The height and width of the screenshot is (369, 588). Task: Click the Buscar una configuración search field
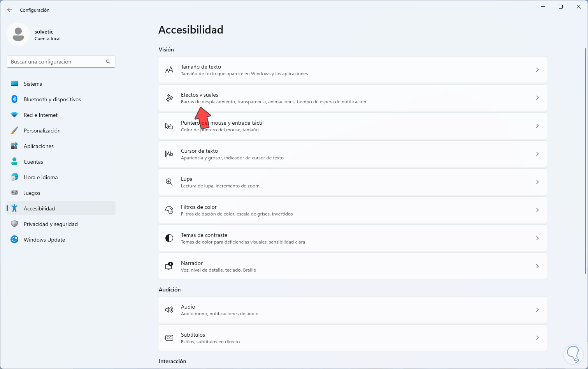56,62
